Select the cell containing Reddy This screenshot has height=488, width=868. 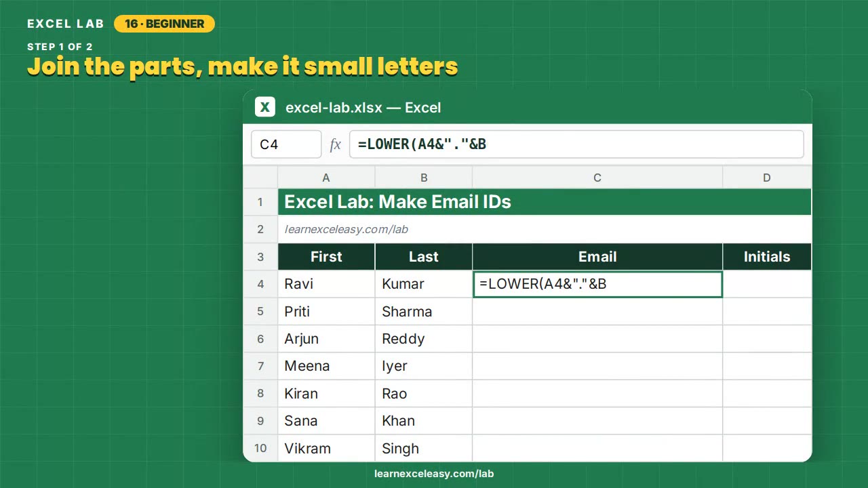[x=424, y=339]
